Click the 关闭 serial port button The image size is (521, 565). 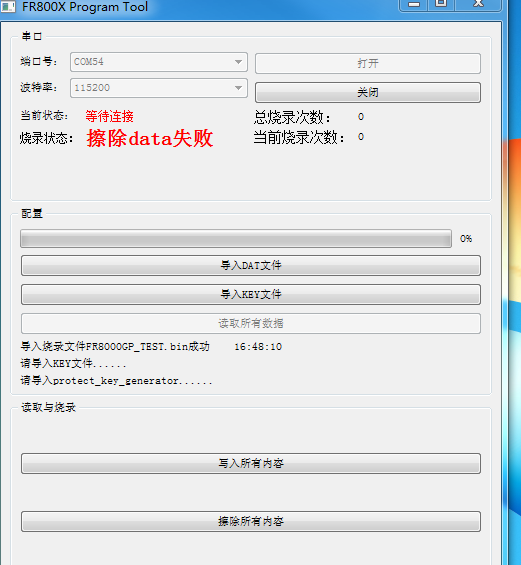(368, 92)
